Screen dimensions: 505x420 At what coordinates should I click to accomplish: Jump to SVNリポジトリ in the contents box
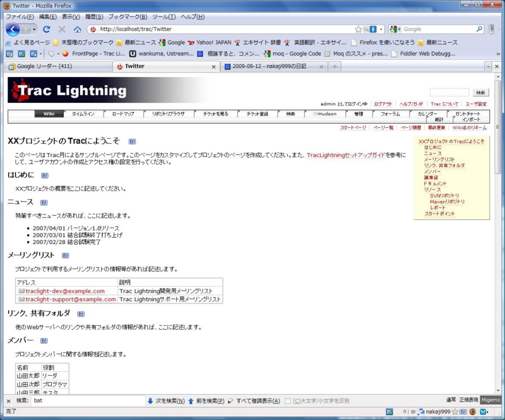pyautogui.click(x=444, y=195)
